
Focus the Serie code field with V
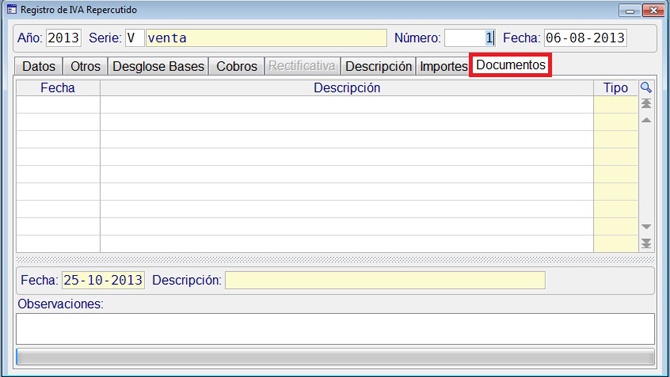tap(135, 38)
